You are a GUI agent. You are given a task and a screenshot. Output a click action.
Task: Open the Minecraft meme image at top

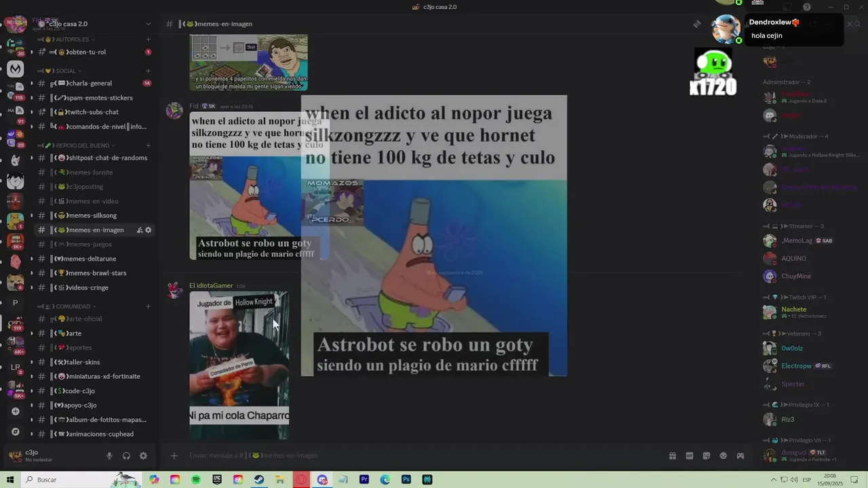coord(248,62)
